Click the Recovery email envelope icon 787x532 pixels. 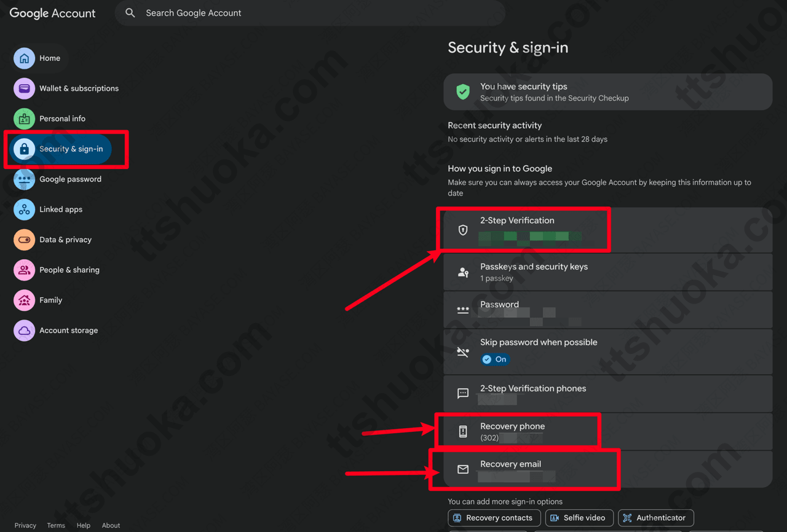[463, 469]
